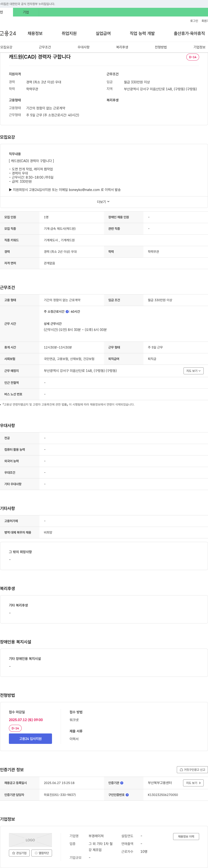Jump to the 우대사항 section tab
208x868 pixels.
click(x=83, y=47)
